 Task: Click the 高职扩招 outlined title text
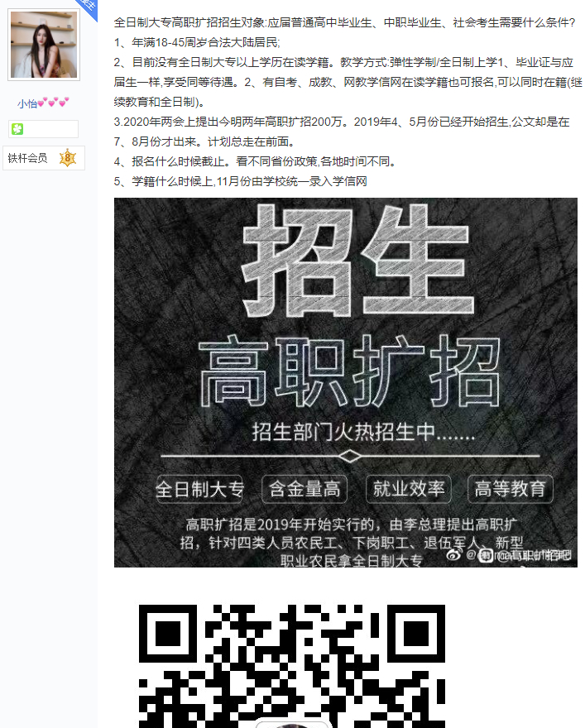pyautogui.click(x=349, y=371)
